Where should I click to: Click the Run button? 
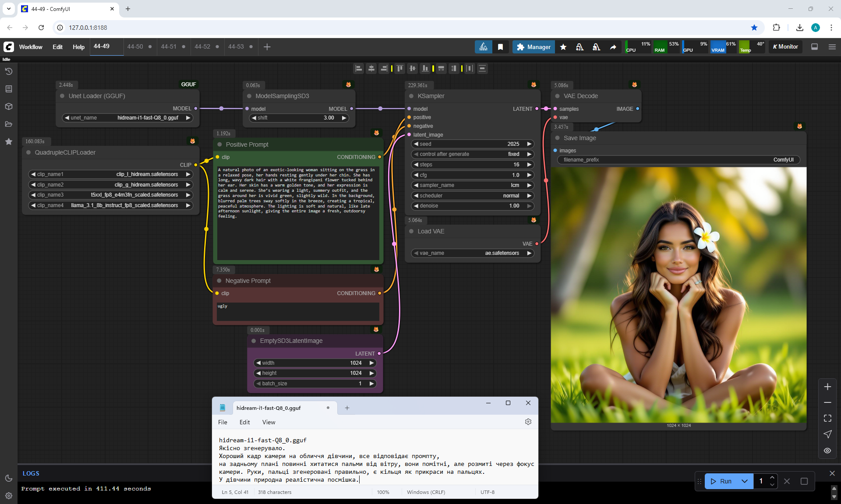pyautogui.click(x=721, y=481)
